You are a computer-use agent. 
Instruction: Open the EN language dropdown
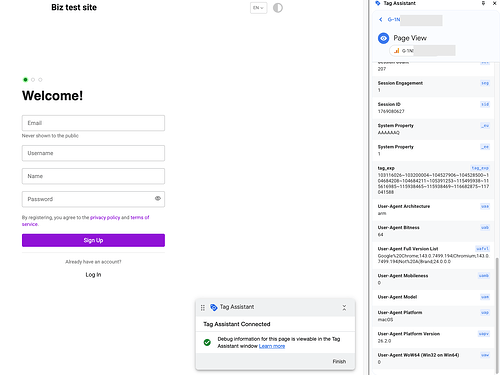click(258, 8)
